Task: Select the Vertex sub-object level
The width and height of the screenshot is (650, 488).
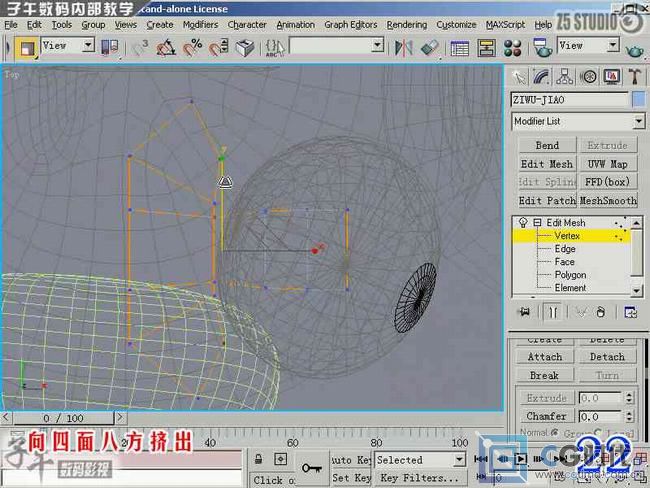Action: click(567, 236)
